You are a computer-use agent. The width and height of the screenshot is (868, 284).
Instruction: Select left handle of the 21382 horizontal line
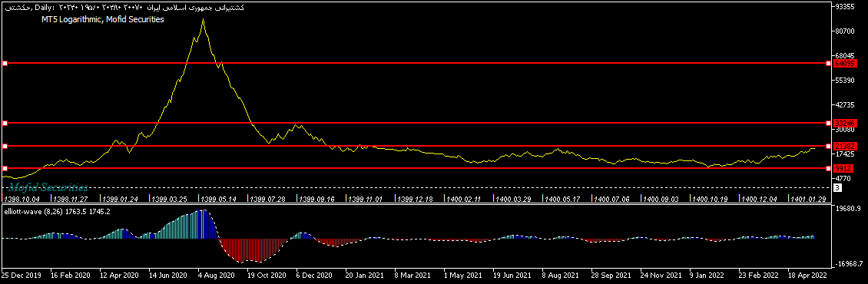[5, 146]
